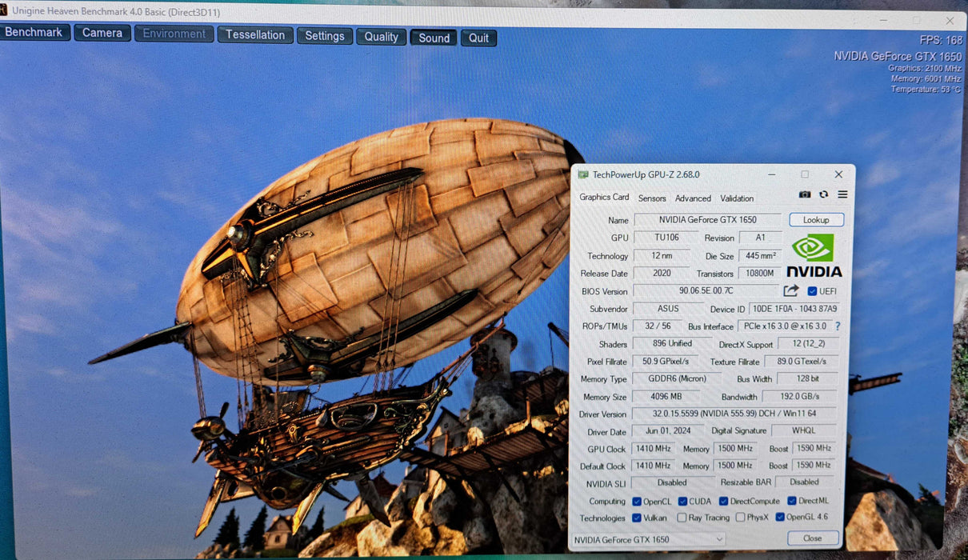Toggle the OpenGL 4.6 checkbox
968x560 pixels.
[x=780, y=517]
